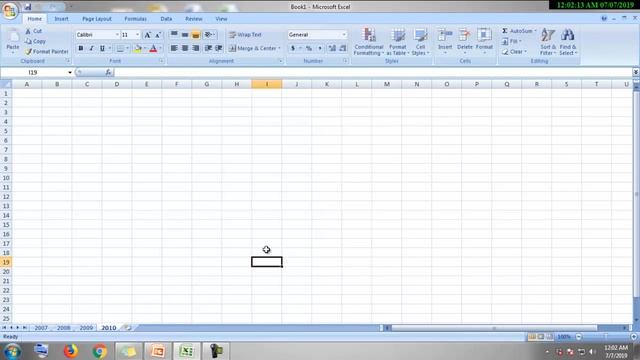Increase cell indent

pyautogui.click(x=219, y=48)
